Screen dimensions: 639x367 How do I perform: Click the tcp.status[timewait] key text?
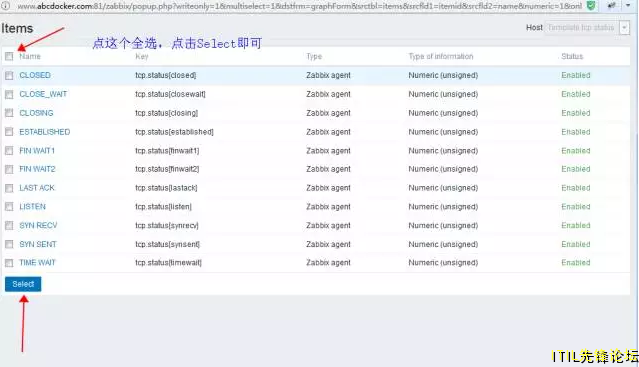tap(169, 263)
